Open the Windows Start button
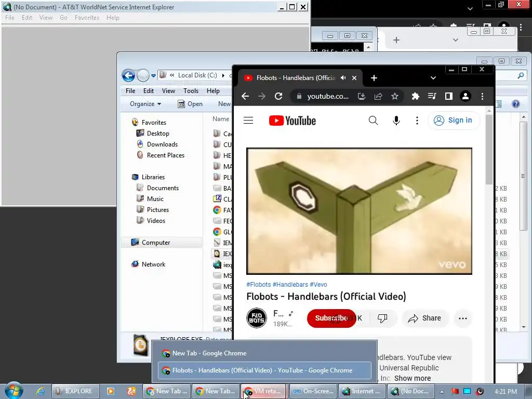 click(14, 391)
